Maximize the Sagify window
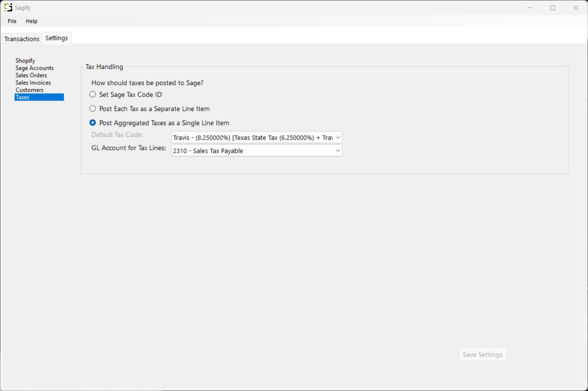This screenshot has width=588, height=391. point(553,8)
